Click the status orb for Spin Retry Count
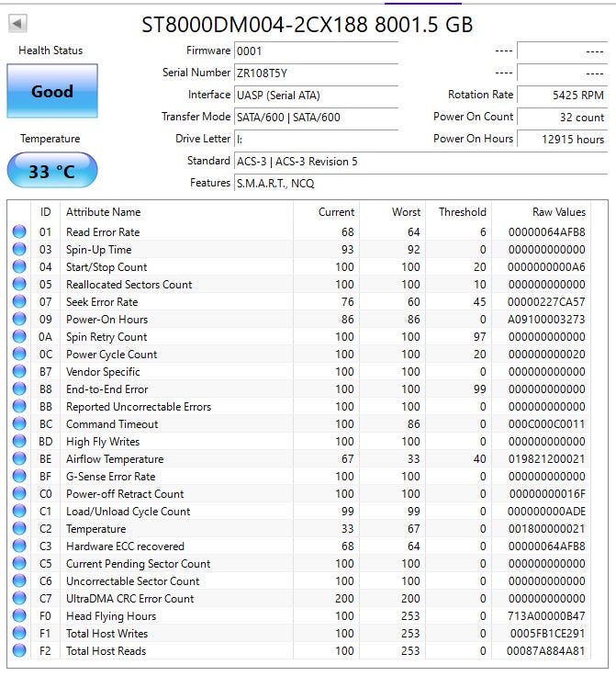This screenshot has height=676, width=616. 19,337
